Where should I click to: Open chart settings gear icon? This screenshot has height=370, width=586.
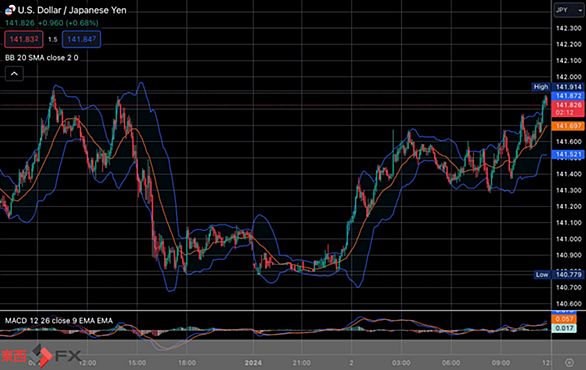pos(569,363)
